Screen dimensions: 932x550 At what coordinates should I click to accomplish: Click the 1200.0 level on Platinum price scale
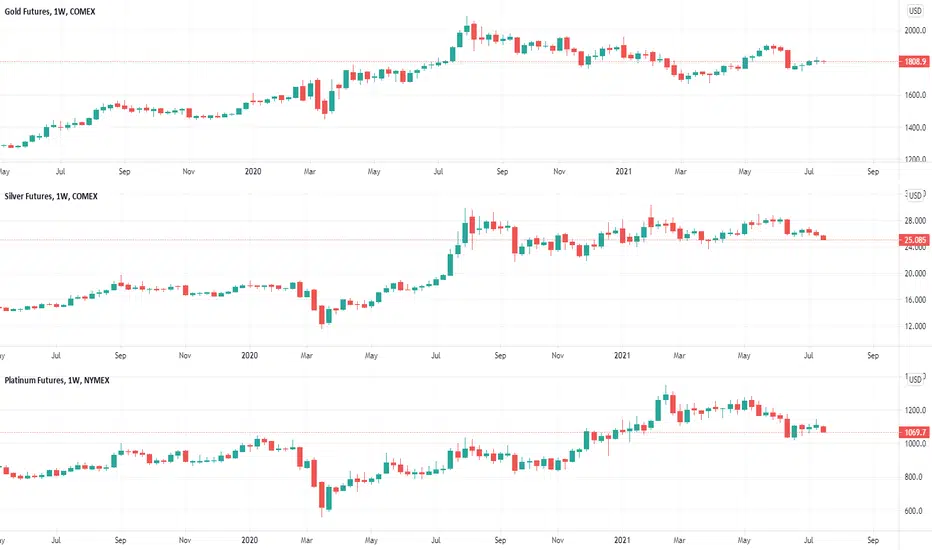[x=915, y=410]
